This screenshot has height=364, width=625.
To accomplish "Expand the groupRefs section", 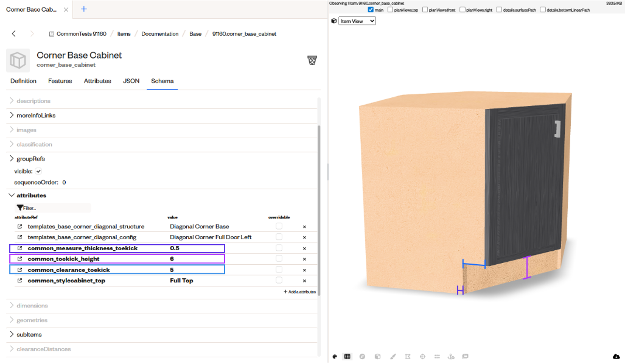I will (x=12, y=159).
